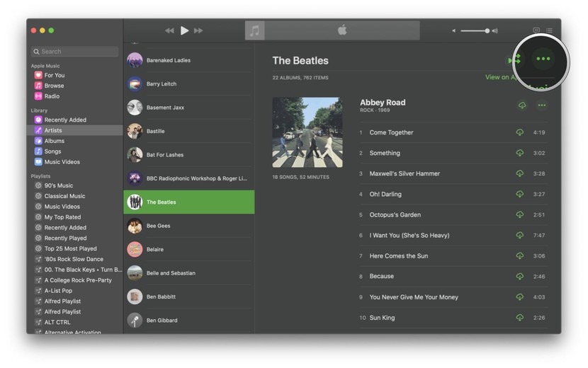Focus the Search field

(75, 52)
